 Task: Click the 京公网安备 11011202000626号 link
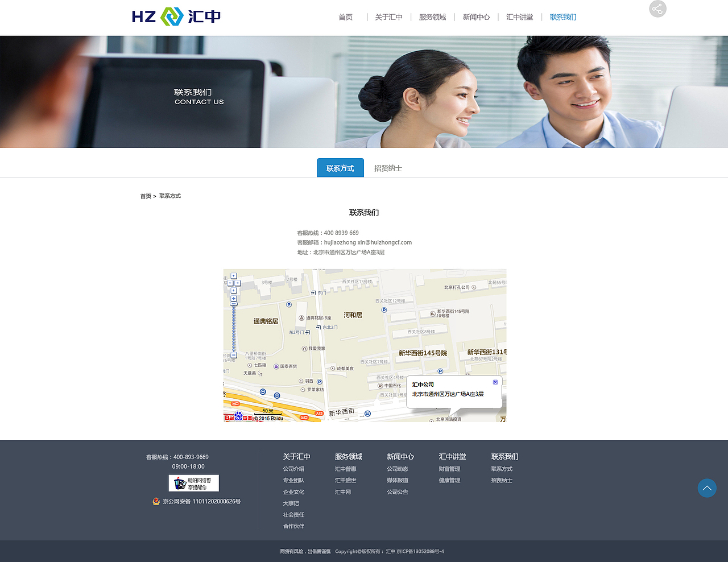point(201,502)
